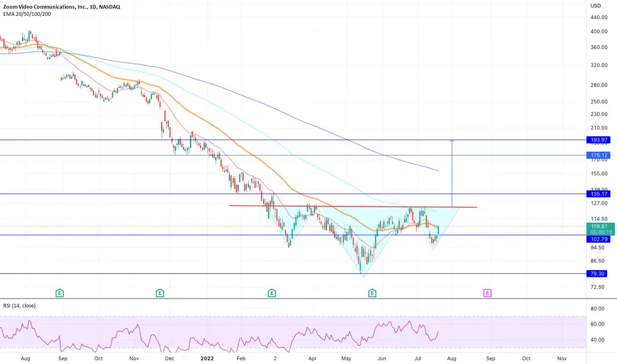Click the Zoom Video Communications chart title
This screenshot has height=364, width=617.
[62, 7]
